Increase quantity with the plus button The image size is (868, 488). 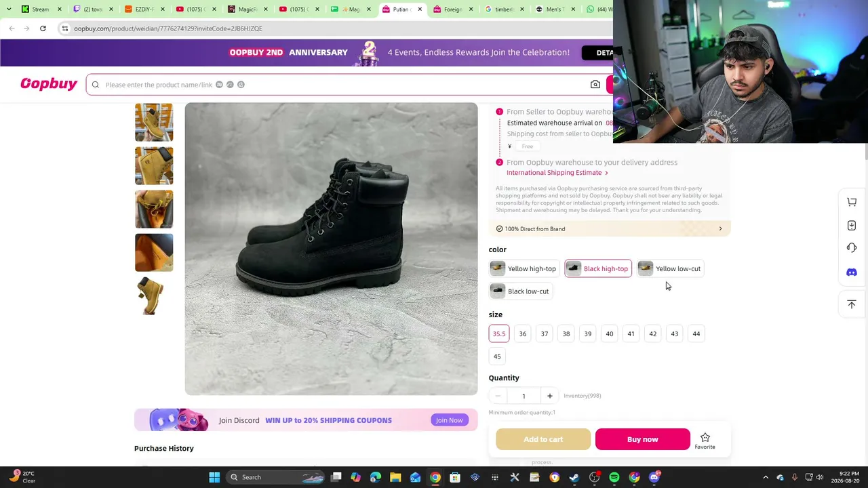tap(549, 396)
